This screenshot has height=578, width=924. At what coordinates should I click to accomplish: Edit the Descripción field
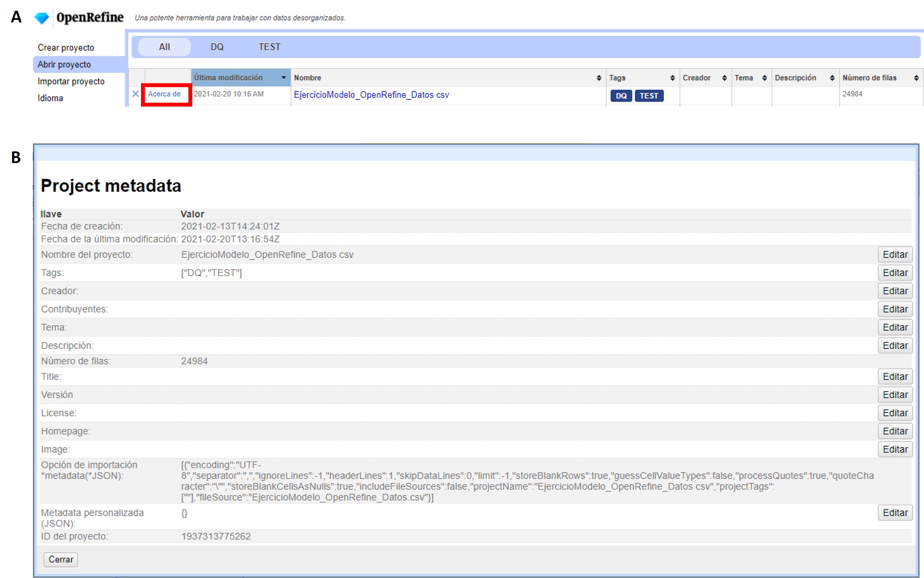click(895, 345)
